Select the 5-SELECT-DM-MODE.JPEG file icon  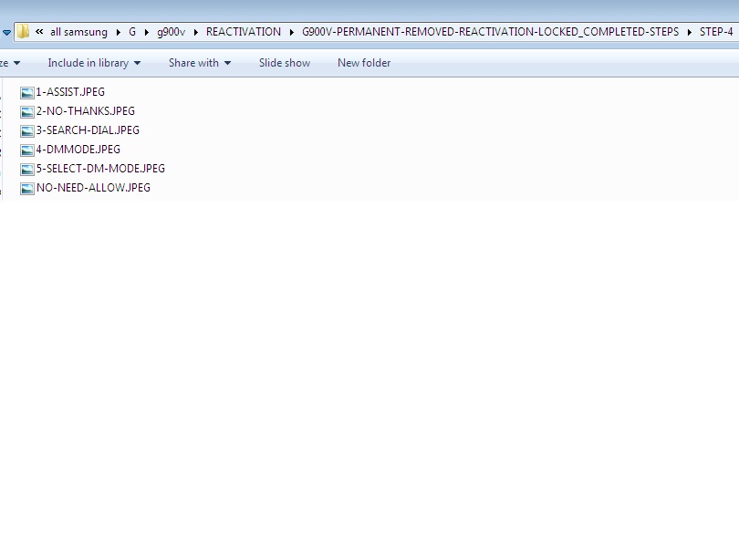point(27,169)
